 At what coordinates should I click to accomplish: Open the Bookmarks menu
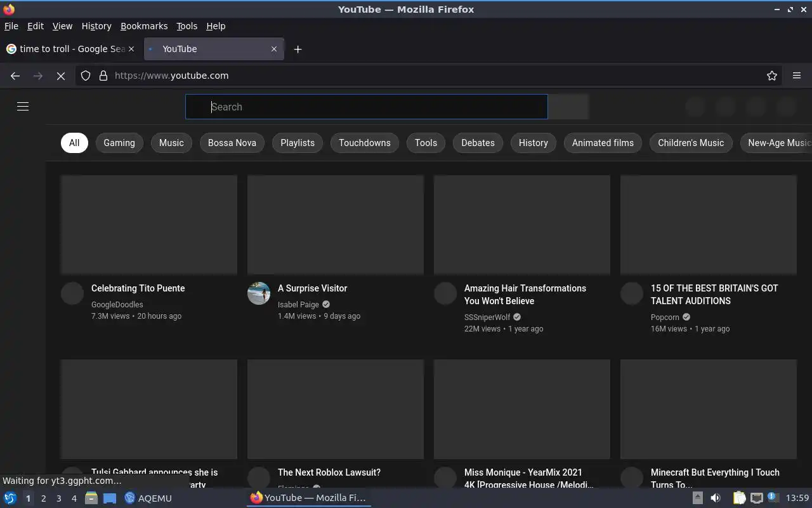pos(144,26)
